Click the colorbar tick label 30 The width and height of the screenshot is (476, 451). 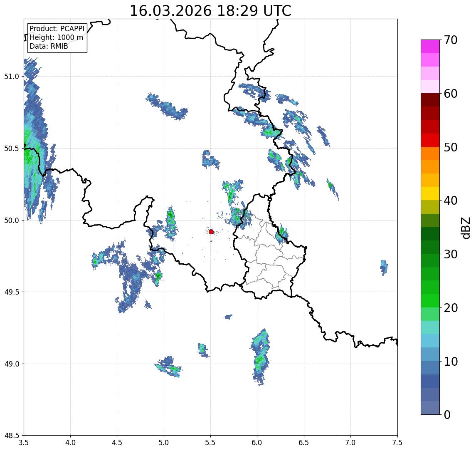click(x=451, y=254)
